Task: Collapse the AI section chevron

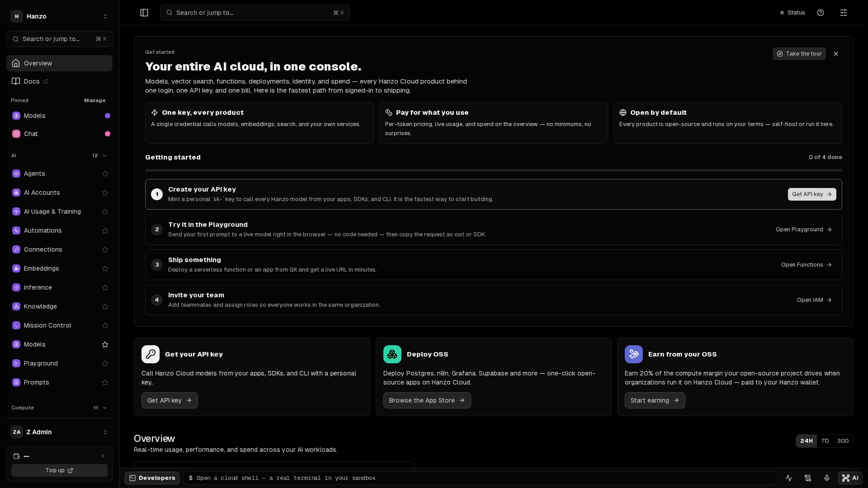Action: point(105,155)
